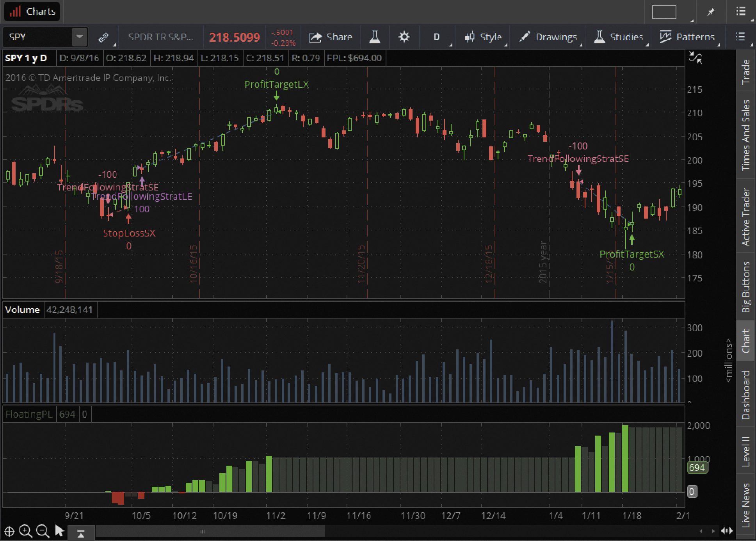Select the Chart sidebar tab
Viewport: 756px width, 541px height.
(x=746, y=341)
